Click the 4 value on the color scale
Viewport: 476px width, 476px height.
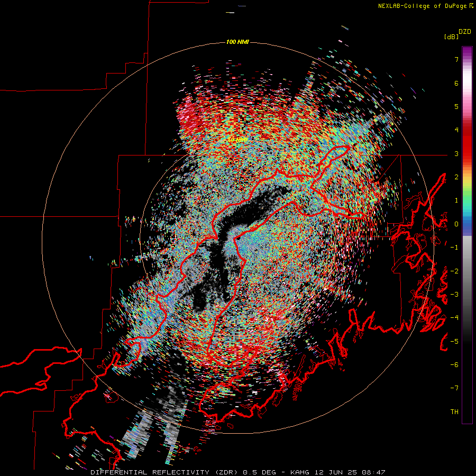pyautogui.click(x=456, y=130)
